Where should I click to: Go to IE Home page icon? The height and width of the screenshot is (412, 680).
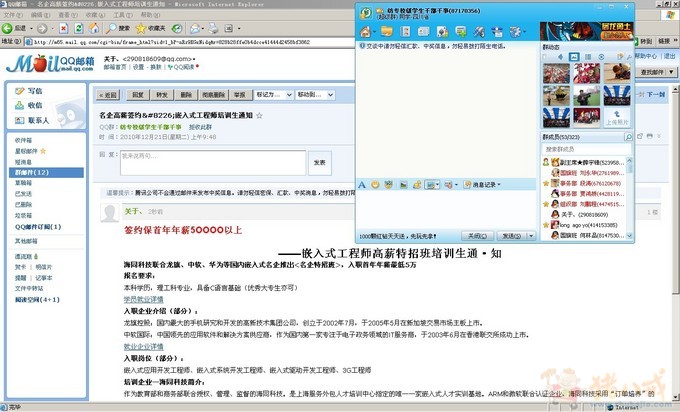(x=94, y=29)
